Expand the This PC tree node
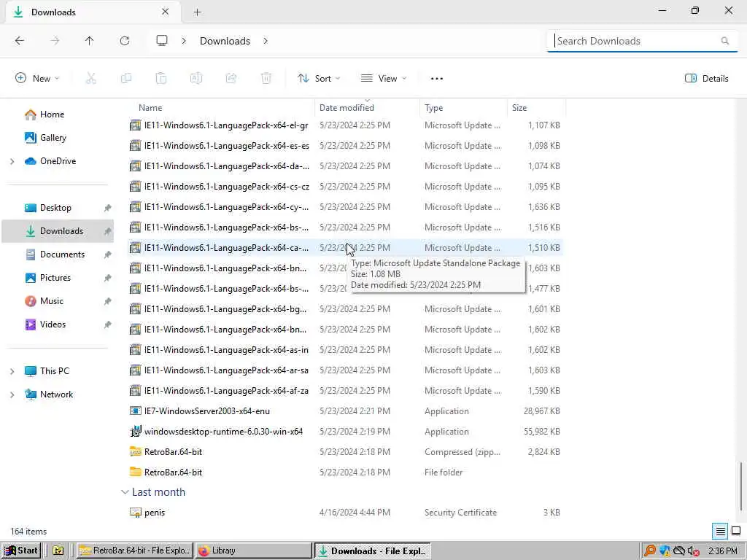The image size is (747, 560). tap(12, 371)
